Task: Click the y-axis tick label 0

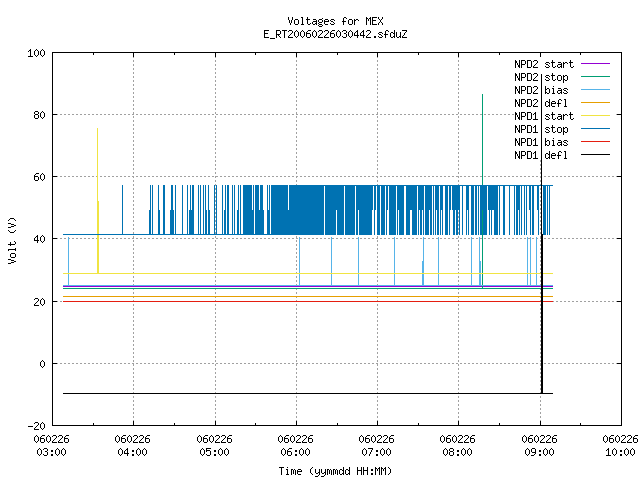Action: [x=42, y=364]
